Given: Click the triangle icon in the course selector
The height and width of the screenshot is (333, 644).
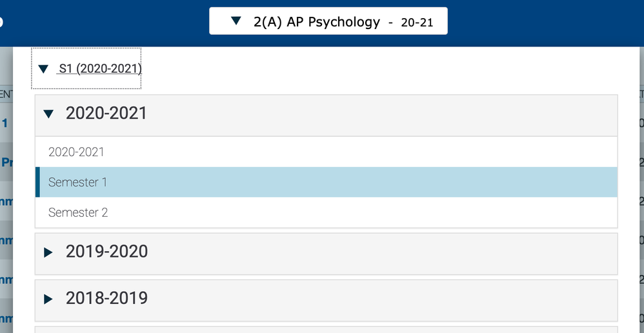Looking at the screenshot, I should [x=236, y=21].
